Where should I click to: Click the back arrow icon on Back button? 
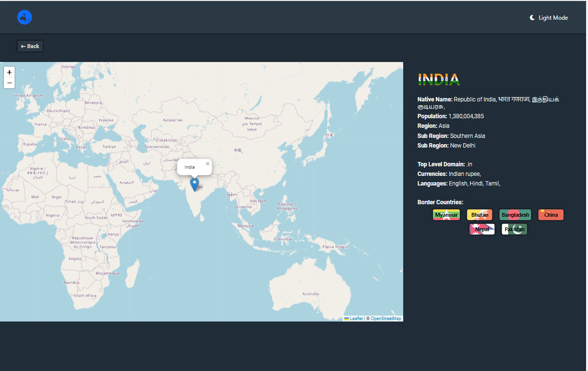23,46
